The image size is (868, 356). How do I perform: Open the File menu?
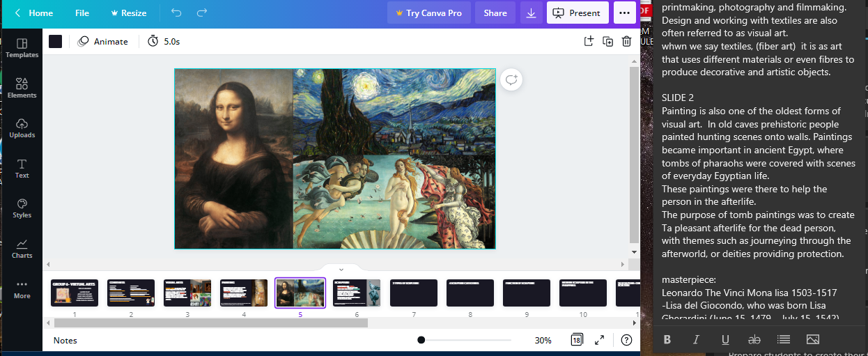[82, 13]
